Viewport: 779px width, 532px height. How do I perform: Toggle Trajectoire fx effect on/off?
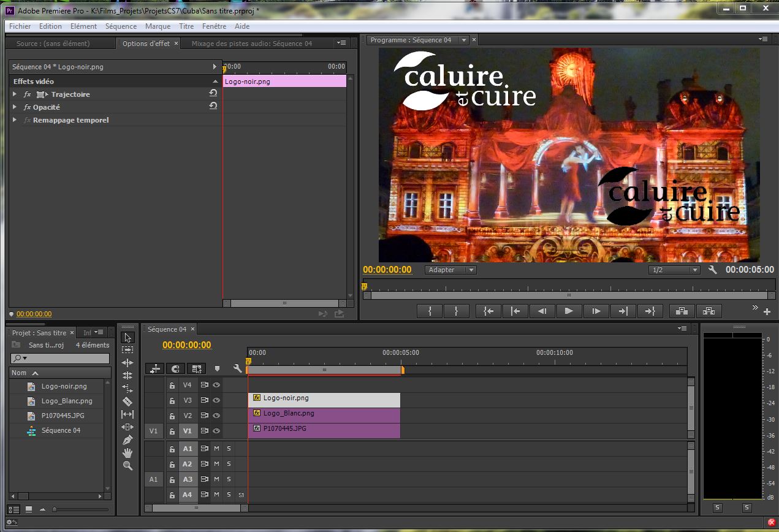point(27,94)
